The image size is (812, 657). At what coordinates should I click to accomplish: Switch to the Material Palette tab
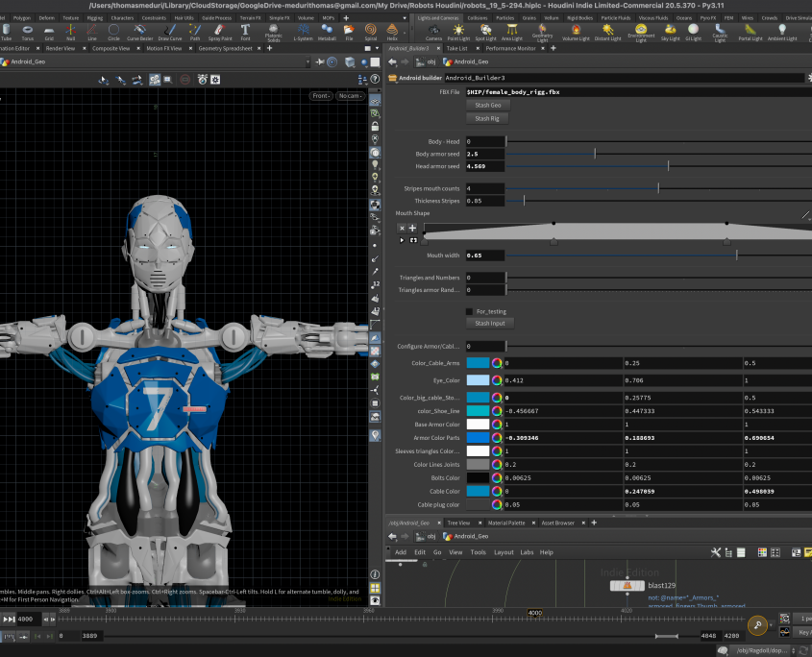click(x=508, y=523)
